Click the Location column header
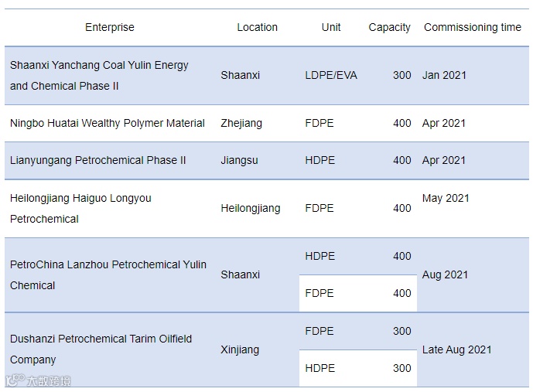This screenshot has height=392, width=533. (x=257, y=27)
